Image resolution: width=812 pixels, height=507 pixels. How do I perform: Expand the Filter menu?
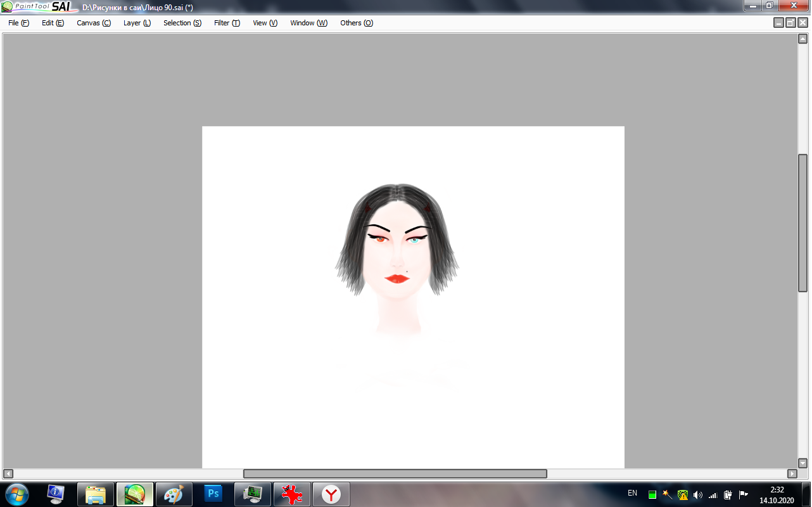click(x=227, y=23)
